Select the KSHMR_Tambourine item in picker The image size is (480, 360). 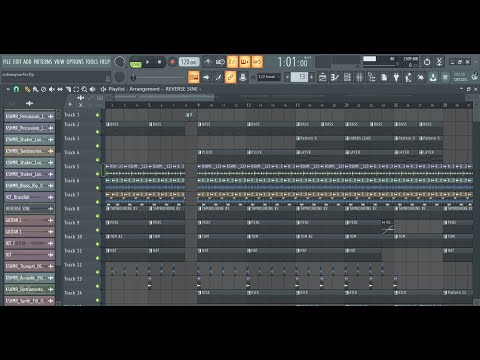[29, 151]
